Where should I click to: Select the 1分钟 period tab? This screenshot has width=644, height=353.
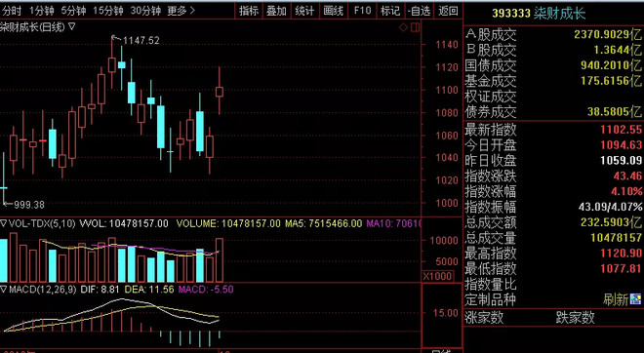(x=42, y=11)
